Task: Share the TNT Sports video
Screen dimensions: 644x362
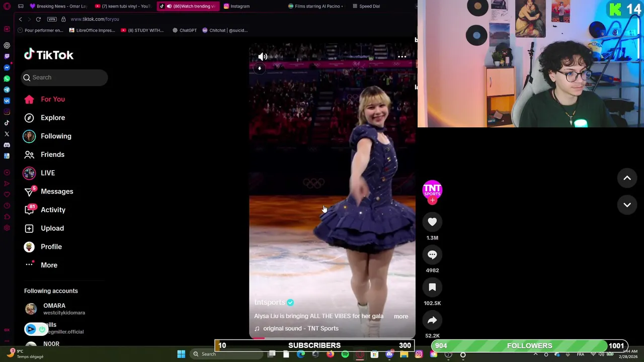Action: [x=432, y=320]
